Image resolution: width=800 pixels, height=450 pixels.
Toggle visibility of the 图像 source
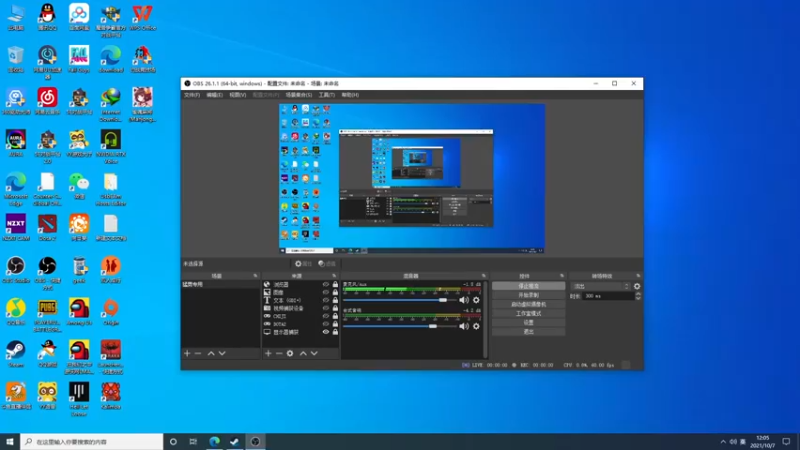tap(326, 292)
